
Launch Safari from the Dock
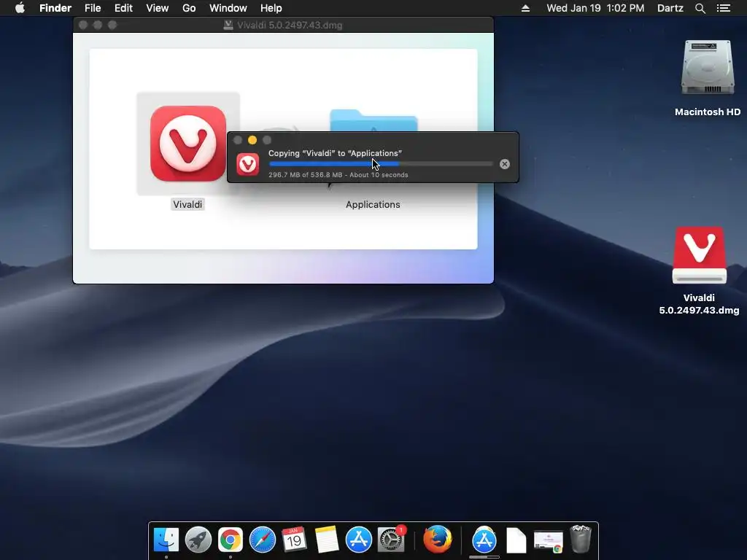tap(263, 540)
